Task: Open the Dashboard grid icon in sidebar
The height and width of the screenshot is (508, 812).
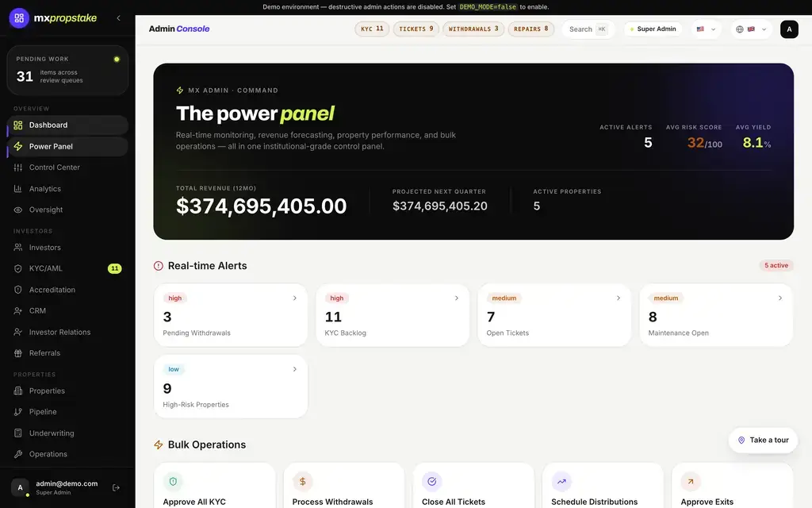Action: point(18,125)
